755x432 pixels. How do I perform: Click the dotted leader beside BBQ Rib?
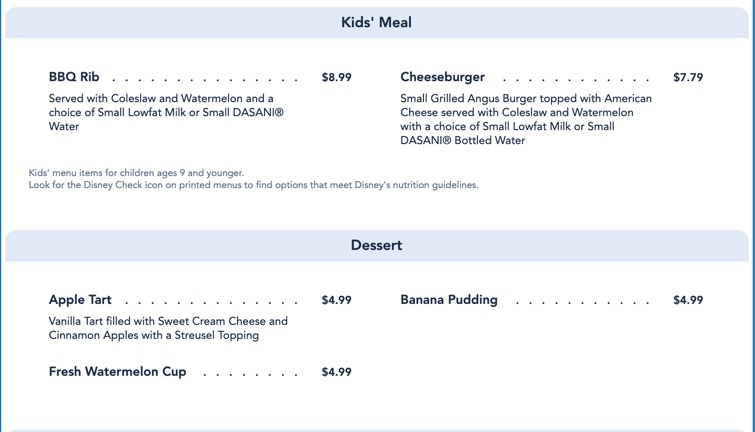pos(205,79)
